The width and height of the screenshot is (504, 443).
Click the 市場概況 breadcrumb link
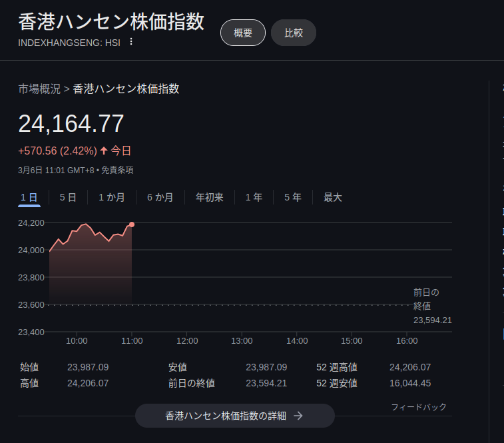[39, 89]
